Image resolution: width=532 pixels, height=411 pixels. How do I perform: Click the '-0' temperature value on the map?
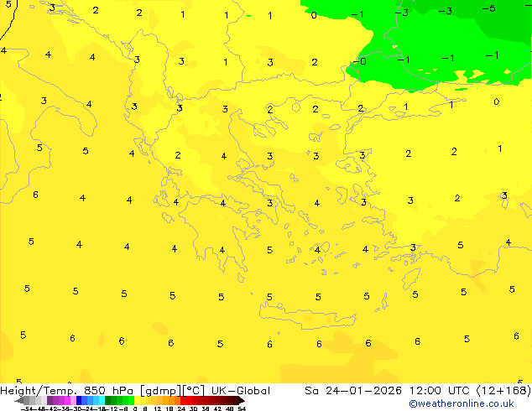[360, 61]
